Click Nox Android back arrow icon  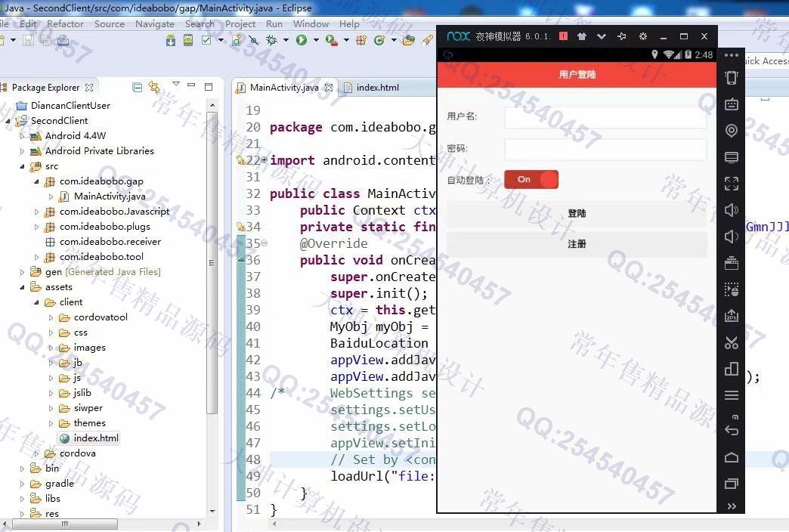(x=731, y=430)
